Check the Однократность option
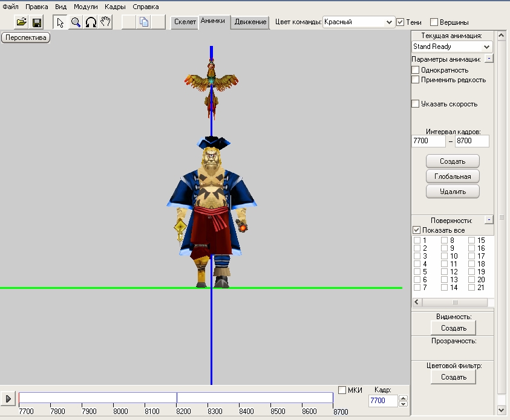This screenshot has height=420, width=510. (416, 70)
